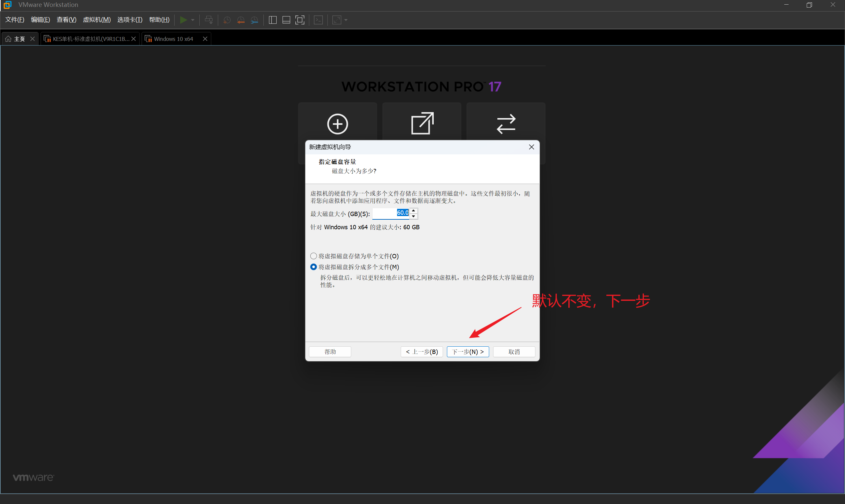The image size is (845, 504).
Task: Toggle the library sidebar panel icon
Action: [x=273, y=20]
